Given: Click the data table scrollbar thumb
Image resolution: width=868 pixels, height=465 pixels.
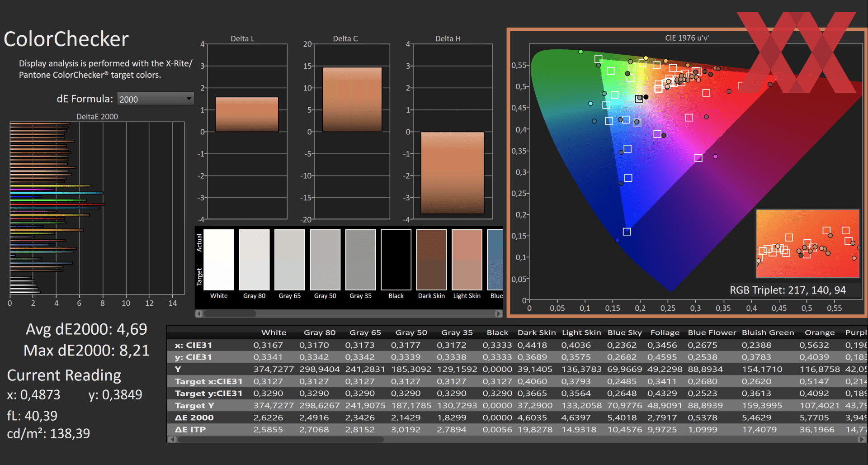Looking at the screenshot, I should tap(280, 439).
